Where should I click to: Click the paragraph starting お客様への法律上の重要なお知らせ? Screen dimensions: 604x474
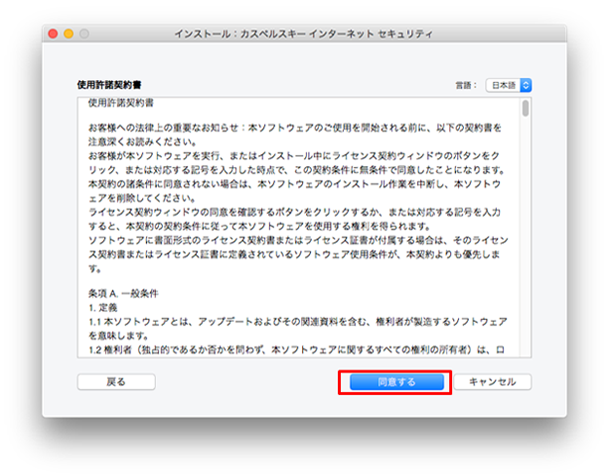tap(300, 131)
